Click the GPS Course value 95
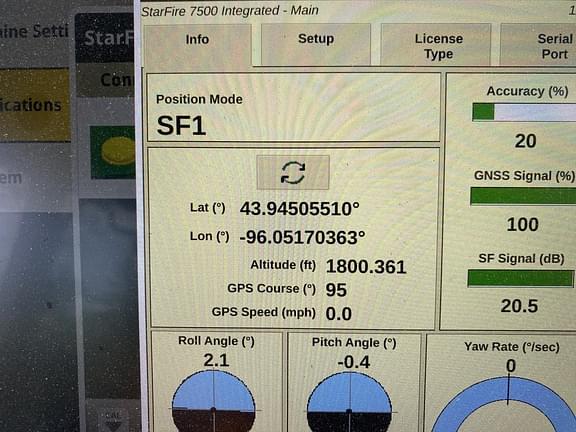576x432 pixels. pos(336,290)
